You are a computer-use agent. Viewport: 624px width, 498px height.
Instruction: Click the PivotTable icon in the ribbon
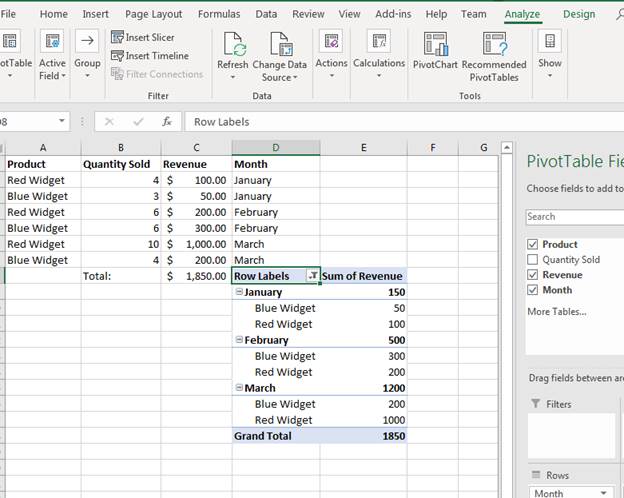tap(10, 41)
